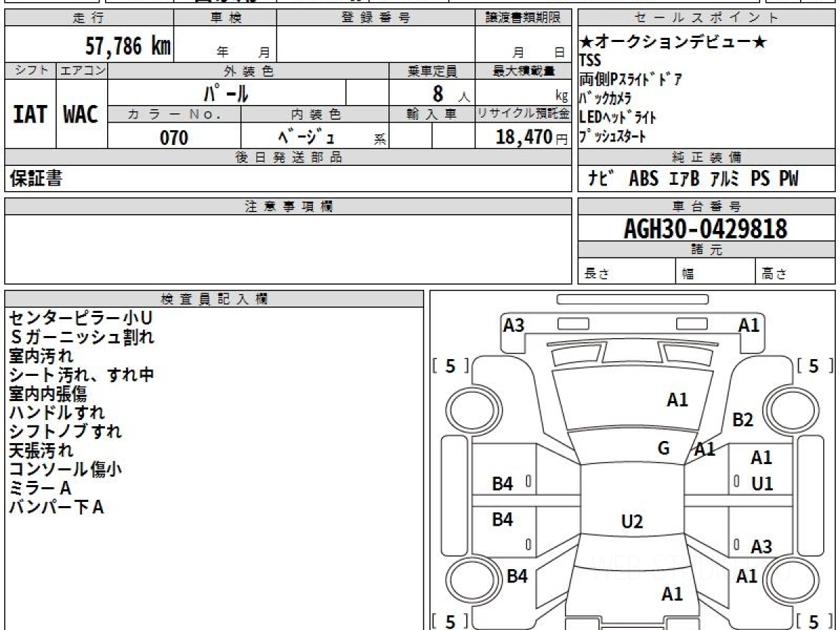Select the WAC air conditioner value
Viewport: 840px width, 630px height.
click(81, 114)
